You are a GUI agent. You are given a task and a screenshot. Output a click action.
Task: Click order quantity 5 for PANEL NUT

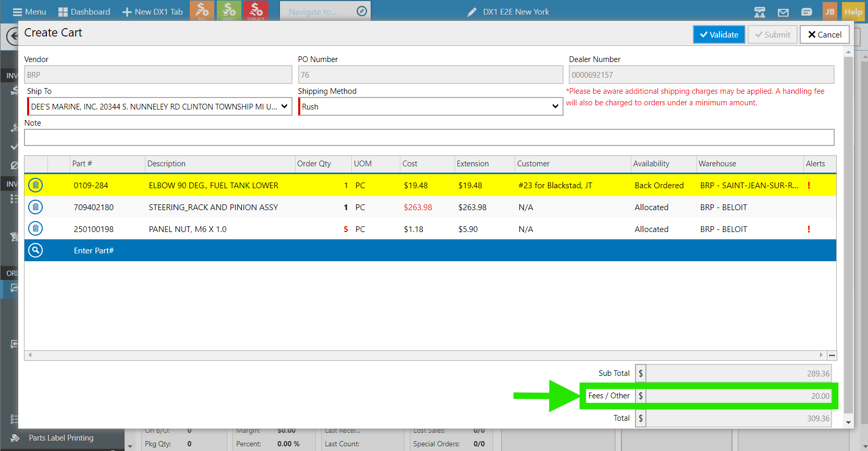click(x=346, y=229)
